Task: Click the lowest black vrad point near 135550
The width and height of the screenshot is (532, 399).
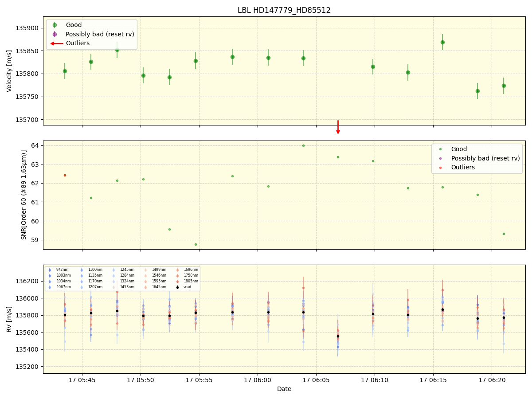Action: coord(338,336)
